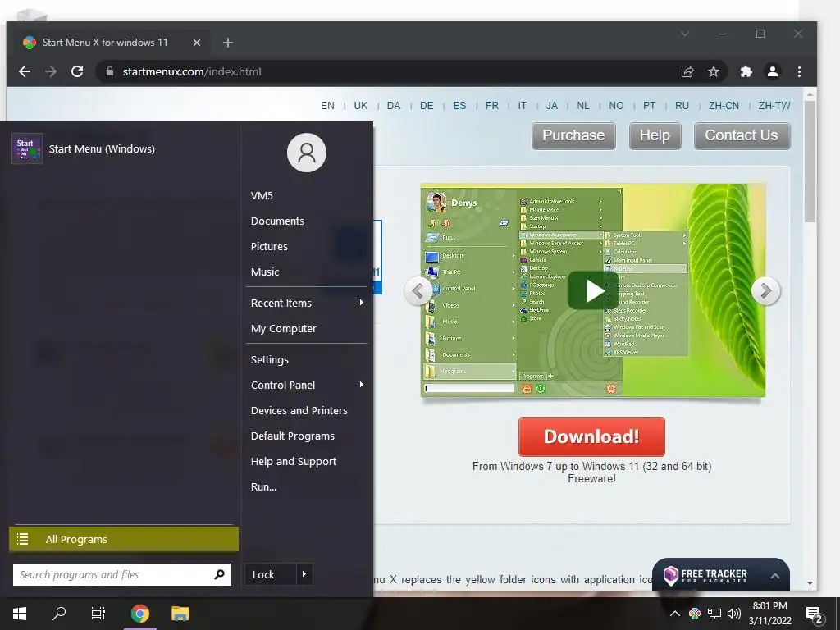
Task: Click the network icon in system tray
Action: 714,614
